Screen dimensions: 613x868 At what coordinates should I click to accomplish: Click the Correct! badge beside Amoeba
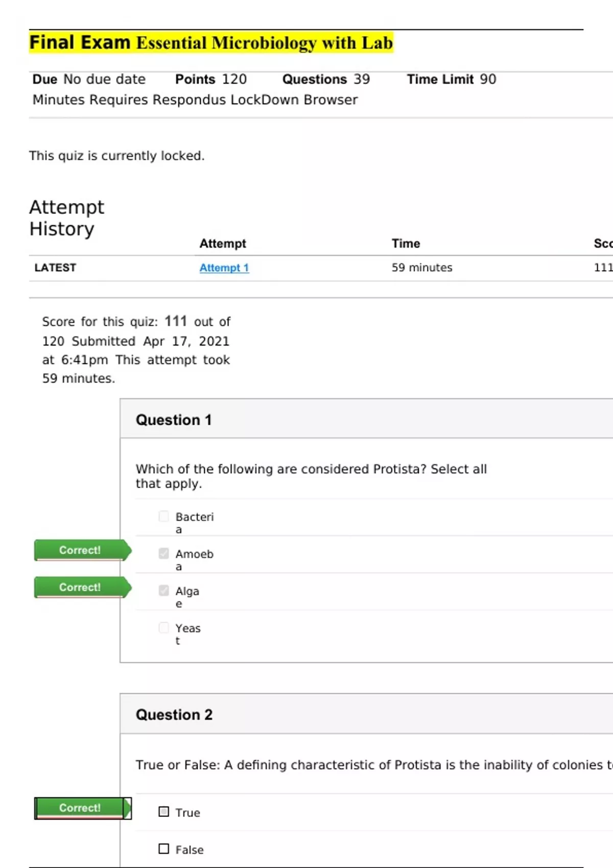80,550
